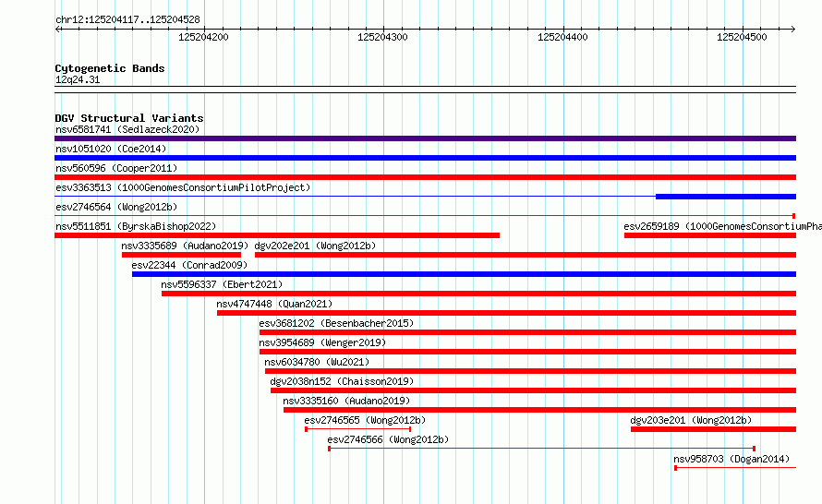Open nsv3954689 (Wenger2019) variant label

point(322,342)
